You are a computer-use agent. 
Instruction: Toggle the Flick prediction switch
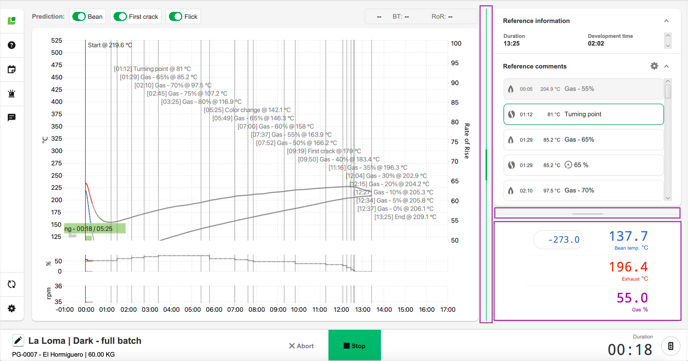[176, 17]
